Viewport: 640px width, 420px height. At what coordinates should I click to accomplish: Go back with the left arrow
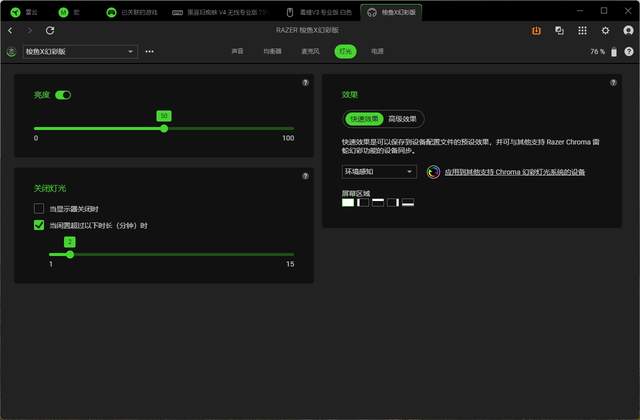[10, 31]
